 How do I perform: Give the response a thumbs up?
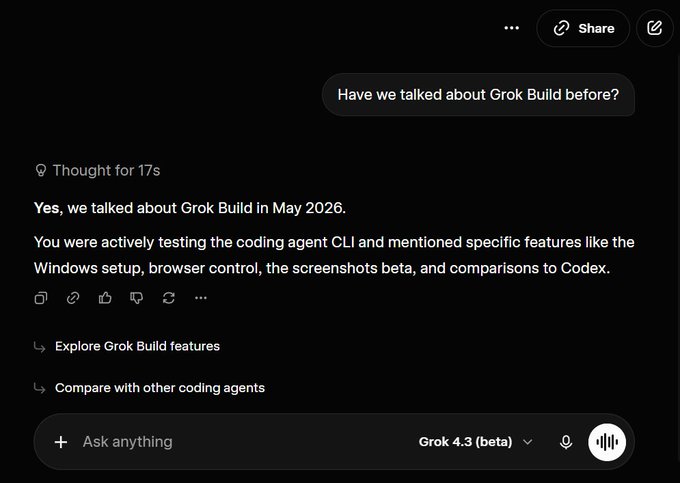tap(105, 298)
